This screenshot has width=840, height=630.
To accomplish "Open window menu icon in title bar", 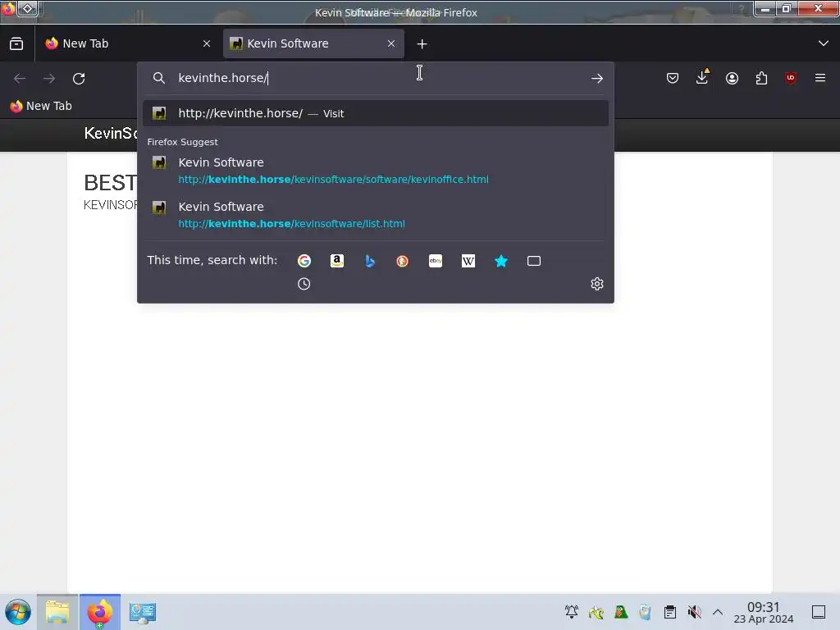I will [x=8, y=8].
